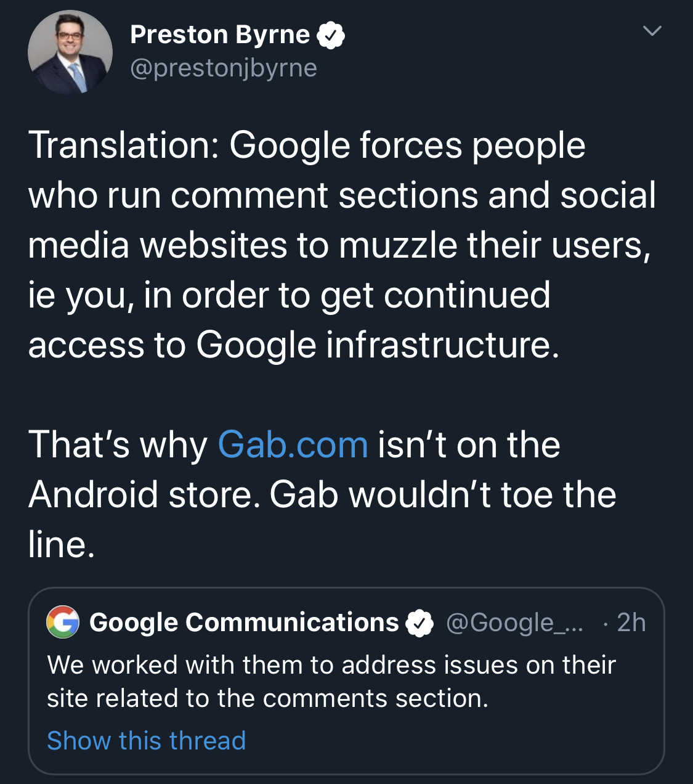Click "That's why" before the Gab link
This screenshot has width=693, height=784.
(118, 445)
